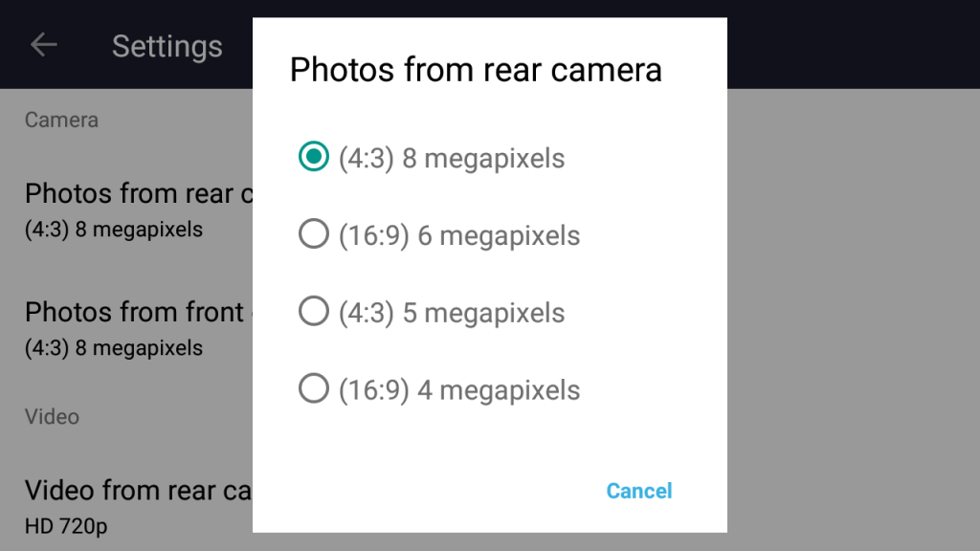Tap the "(4:3) 5 megapixels" option label
980x551 pixels.
[x=452, y=313]
